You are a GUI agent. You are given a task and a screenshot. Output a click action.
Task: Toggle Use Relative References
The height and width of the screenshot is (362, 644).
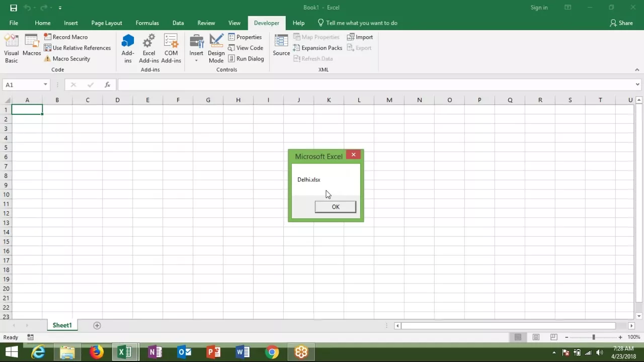[77, 48]
